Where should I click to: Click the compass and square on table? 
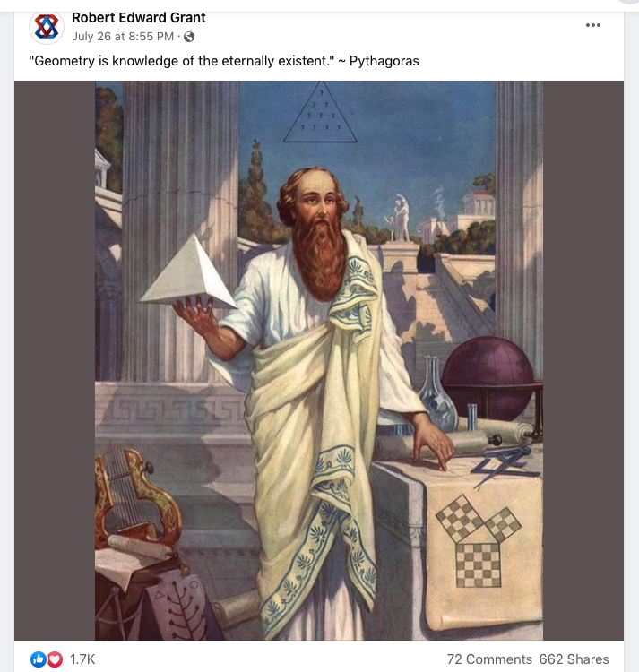505,464
